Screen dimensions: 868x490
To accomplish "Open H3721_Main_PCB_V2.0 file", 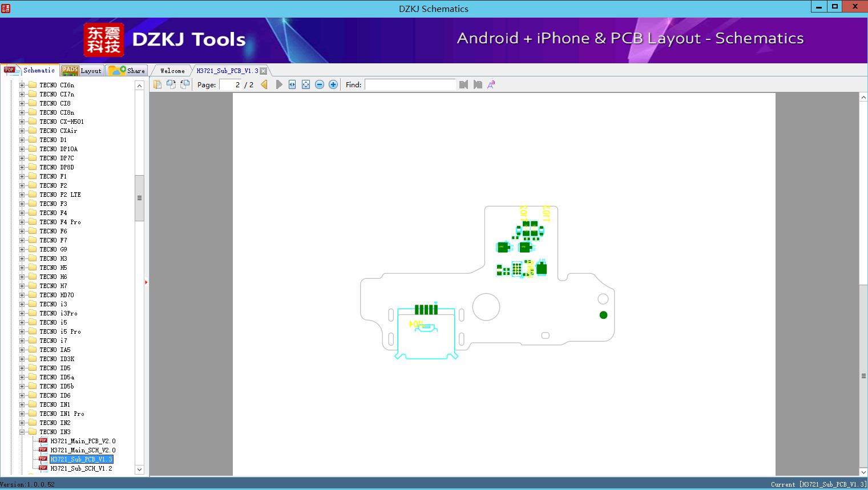I will pos(83,441).
